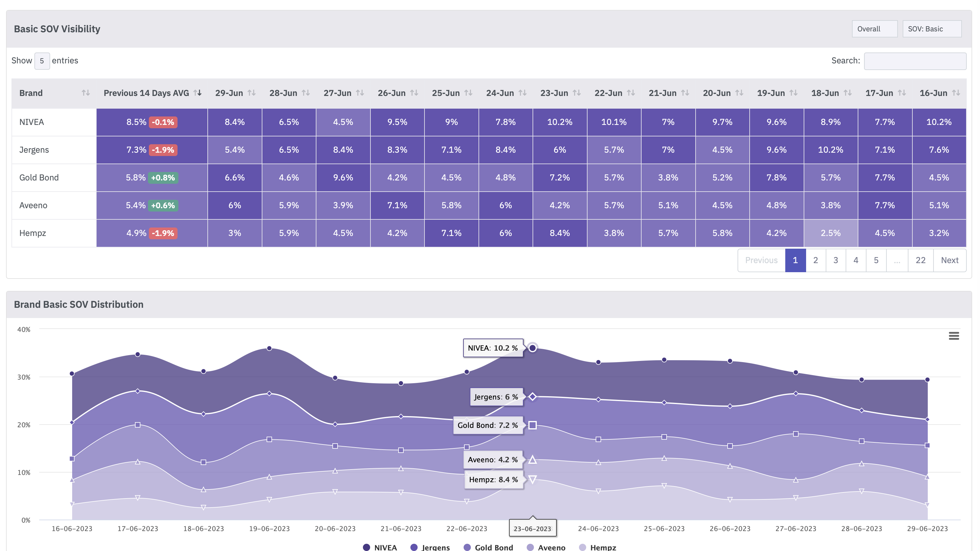
Task: Click the 26-Jun sort arrows icon
Action: coord(414,93)
